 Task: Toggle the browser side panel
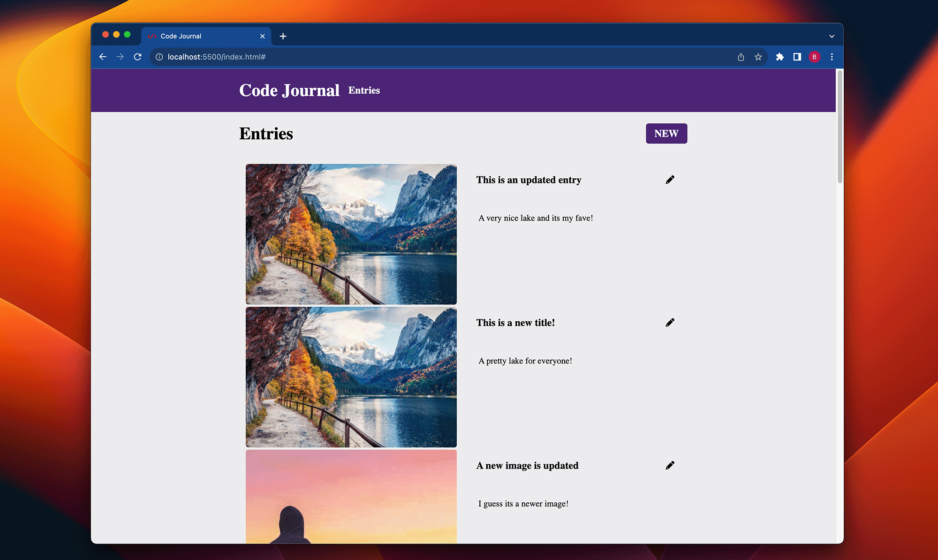(797, 57)
